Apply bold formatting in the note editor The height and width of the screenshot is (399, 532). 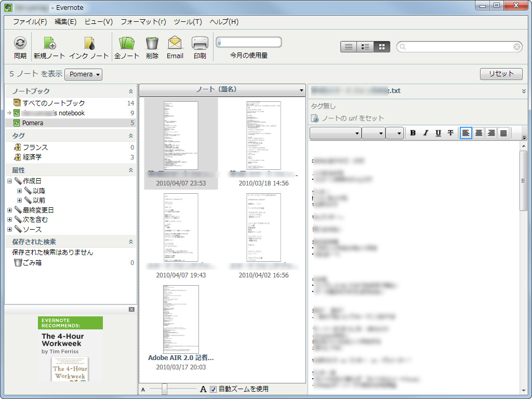tap(413, 133)
